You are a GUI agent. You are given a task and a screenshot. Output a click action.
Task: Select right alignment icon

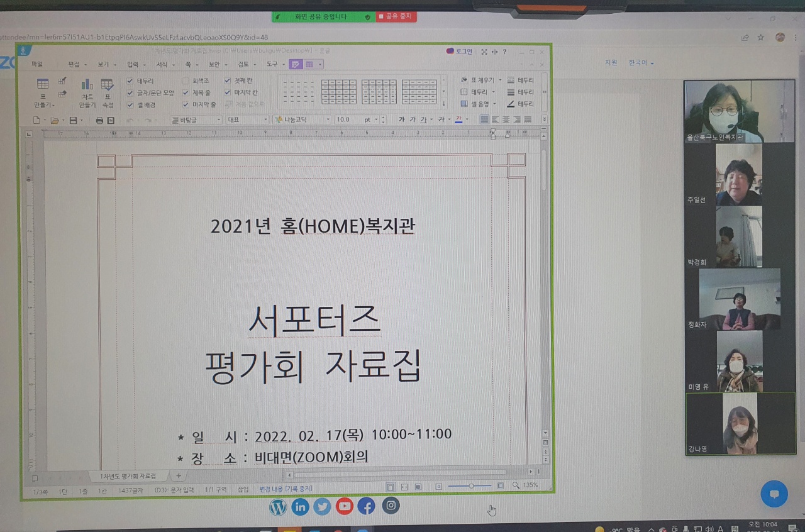516,119
